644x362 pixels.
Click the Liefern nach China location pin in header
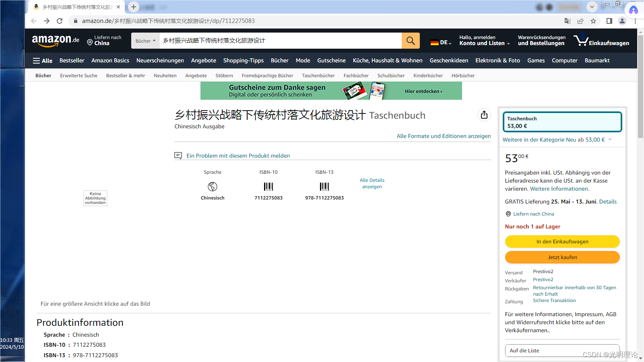tap(90, 42)
